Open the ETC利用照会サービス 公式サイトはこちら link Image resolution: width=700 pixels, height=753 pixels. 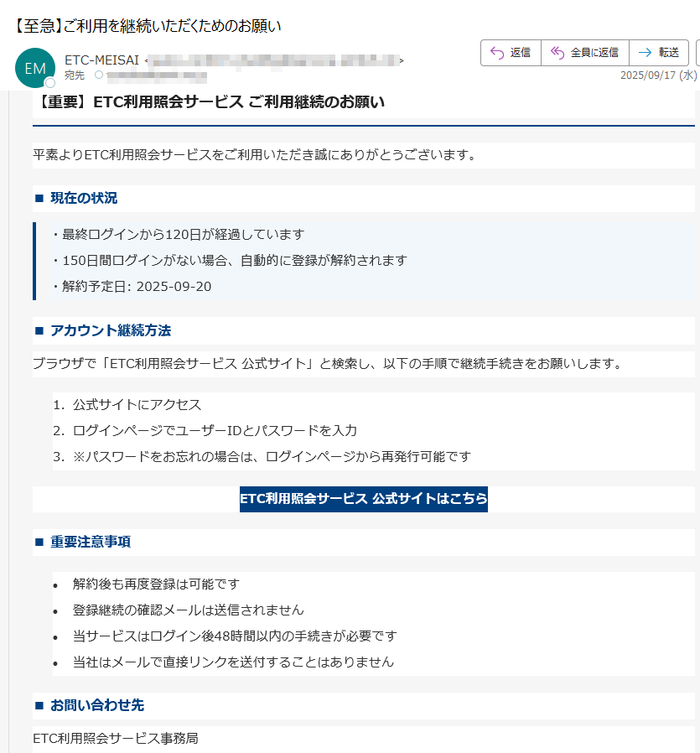364,499
